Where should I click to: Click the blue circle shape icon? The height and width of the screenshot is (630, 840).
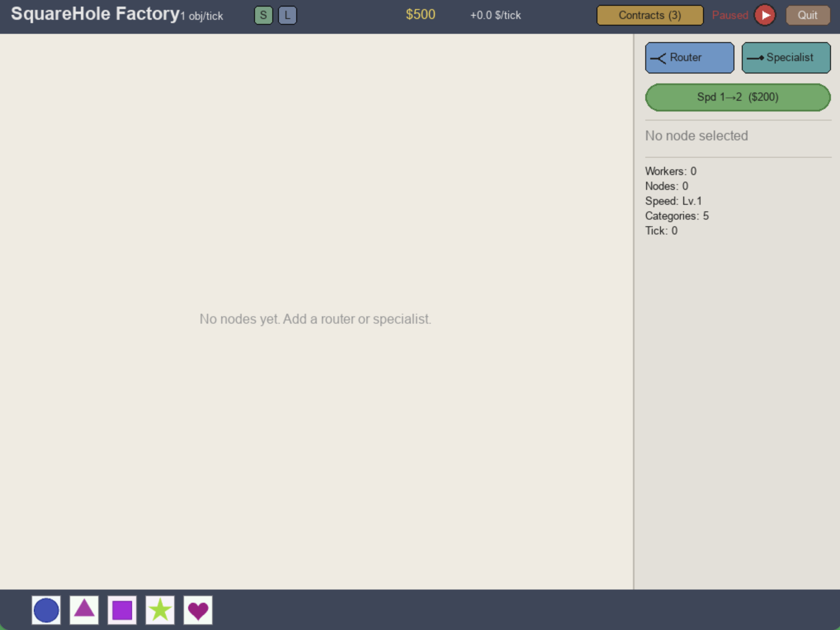click(x=46, y=610)
